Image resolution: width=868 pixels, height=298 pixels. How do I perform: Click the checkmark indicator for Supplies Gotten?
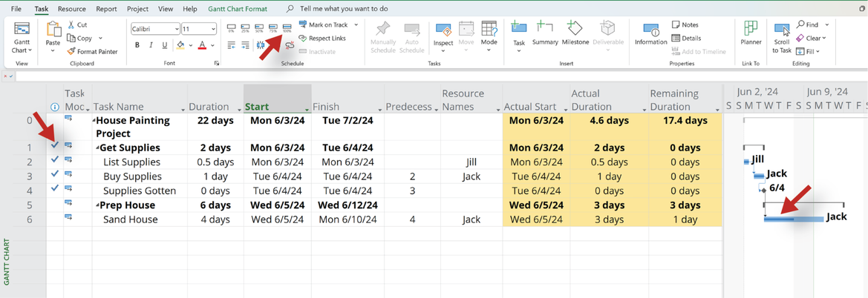coord(54,188)
